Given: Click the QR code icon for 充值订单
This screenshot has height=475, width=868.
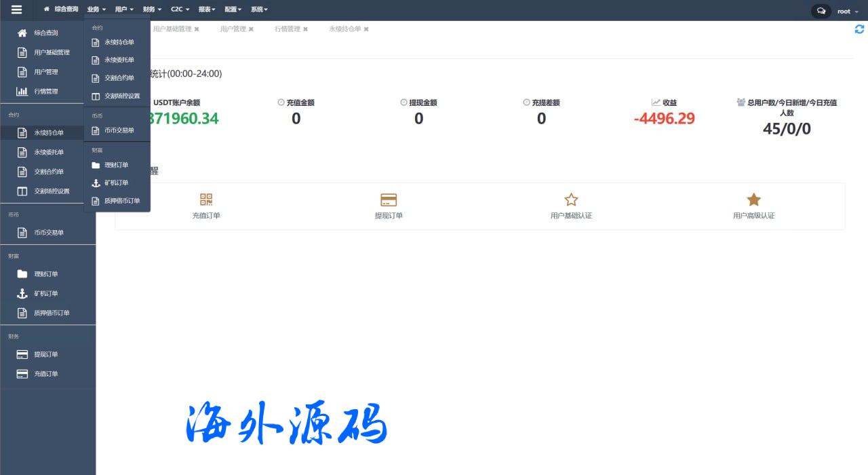Looking at the screenshot, I should (x=206, y=199).
